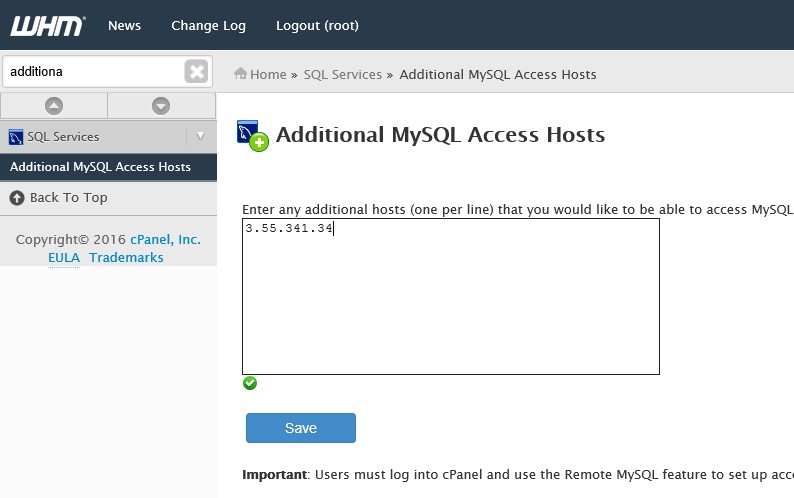The image size is (794, 498).
Task: Open the Change Log menu item
Action: (209, 25)
